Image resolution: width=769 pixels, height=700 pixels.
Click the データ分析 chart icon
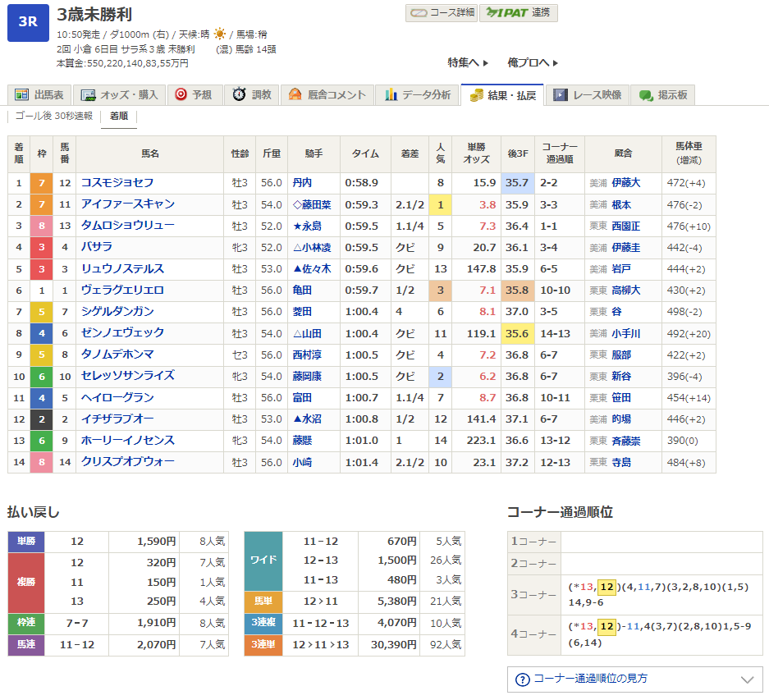(391, 95)
